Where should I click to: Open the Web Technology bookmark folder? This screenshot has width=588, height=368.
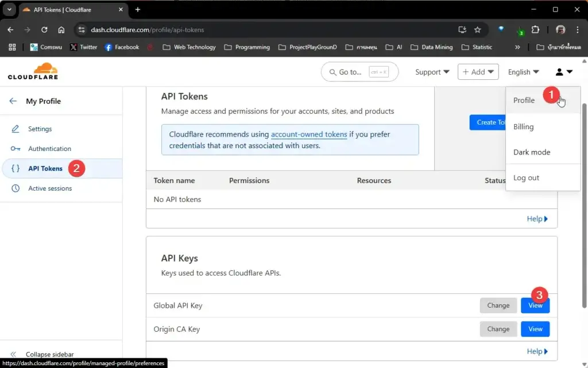coord(189,47)
